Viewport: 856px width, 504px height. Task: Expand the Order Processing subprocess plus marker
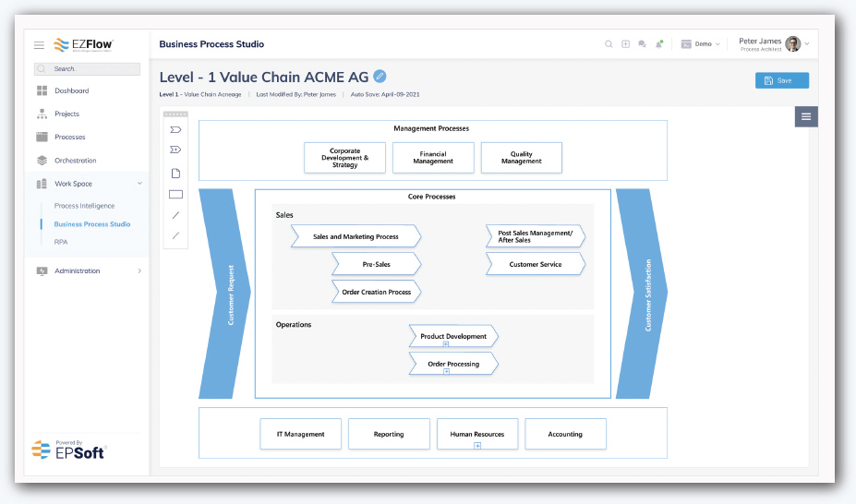click(446, 371)
